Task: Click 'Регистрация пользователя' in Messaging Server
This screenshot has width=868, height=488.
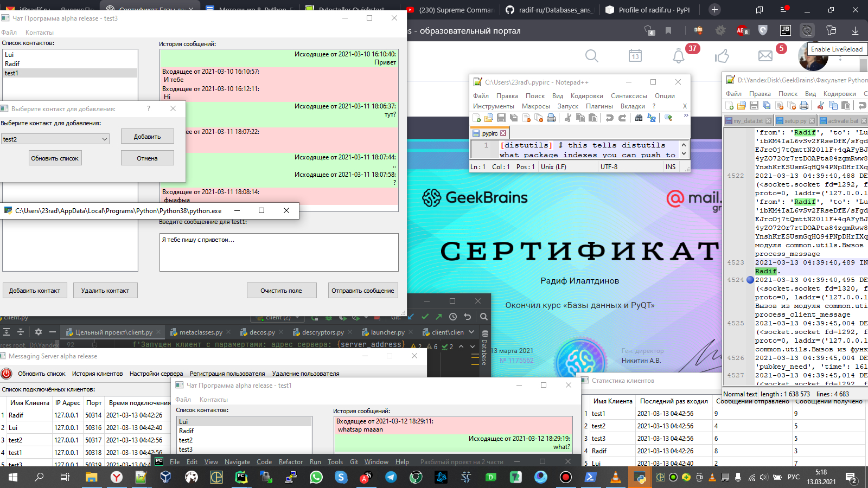Action: click(x=227, y=374)
